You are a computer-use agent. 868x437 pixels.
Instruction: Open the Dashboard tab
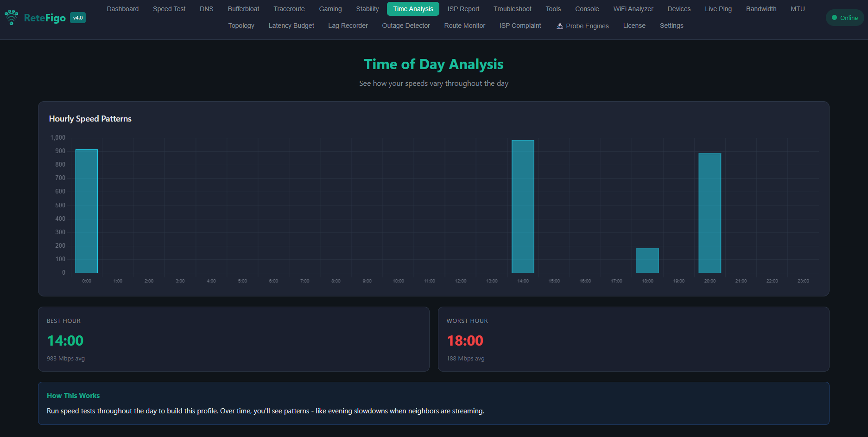[122, 9]
